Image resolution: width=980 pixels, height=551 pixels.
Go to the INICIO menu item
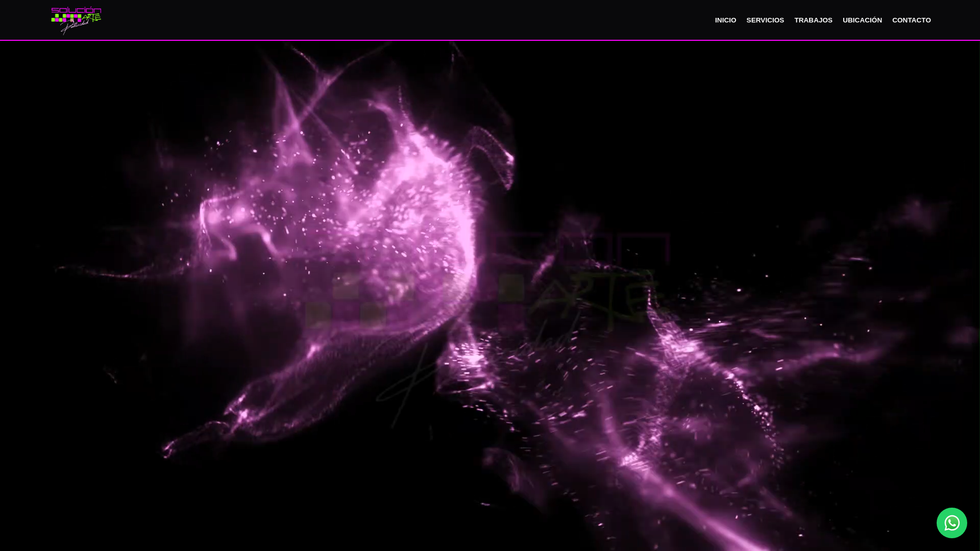[x=725, y=20]
